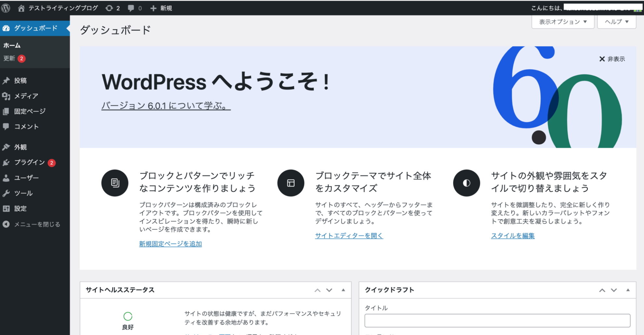Click the 非表示 dismiss text

click(x=616, y=59)
